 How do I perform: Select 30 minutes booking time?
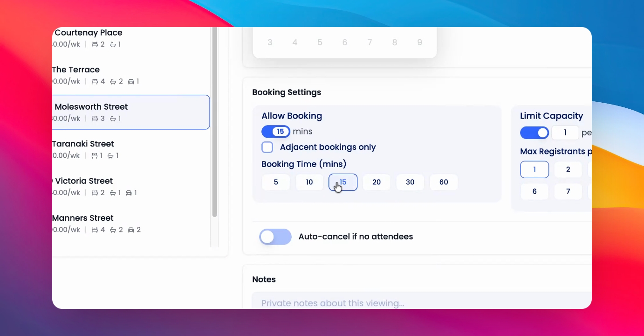[x=410, y=182]
